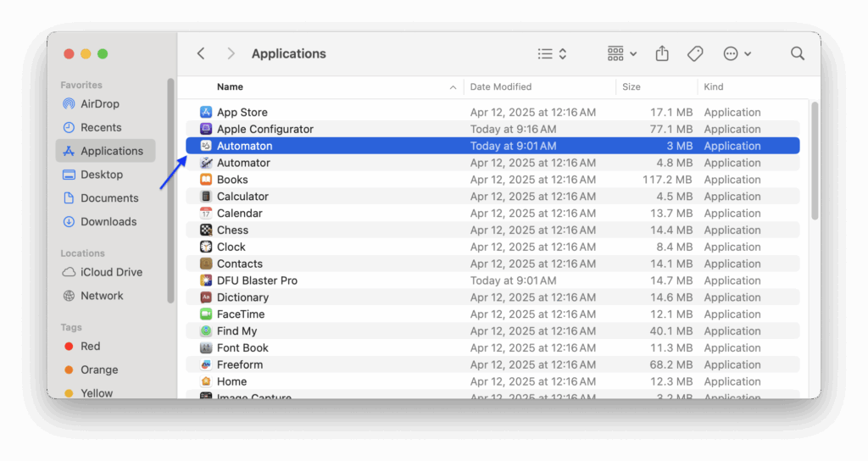Image resolution: width=868 pixels, height=461 pixels.
Task: Click the FaceTime app icon
Action: pos(206,314)
